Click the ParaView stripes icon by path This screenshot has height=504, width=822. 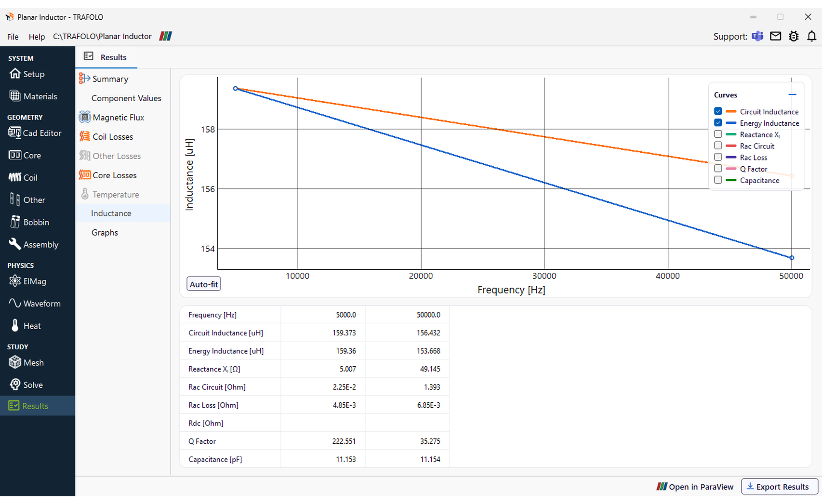click(x=166, y=36)
